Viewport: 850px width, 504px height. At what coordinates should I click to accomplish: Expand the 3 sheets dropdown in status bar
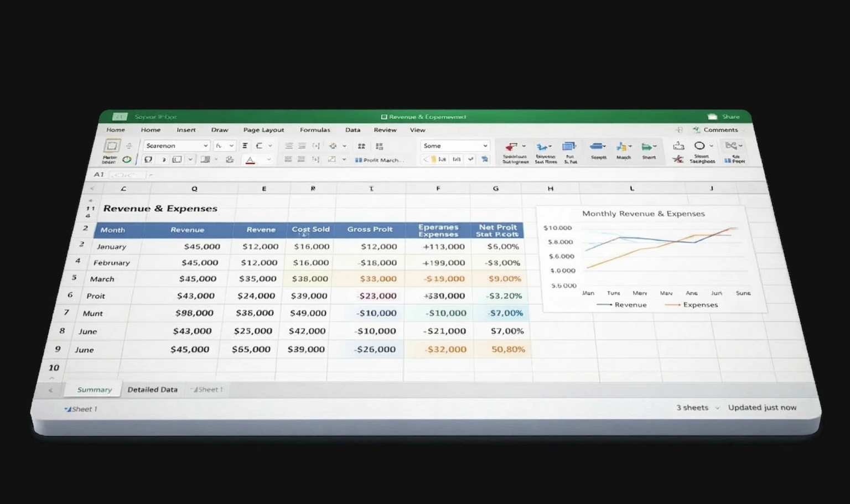tap(717, 408)
